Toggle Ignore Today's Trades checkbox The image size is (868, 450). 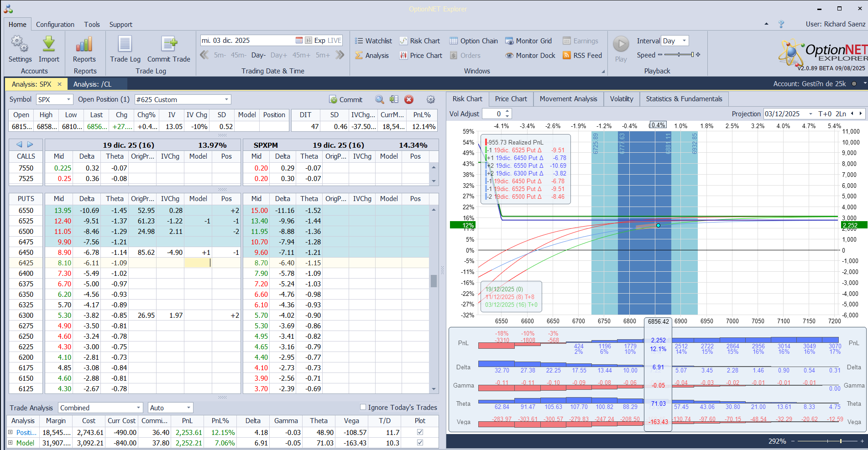click(363, 407)
